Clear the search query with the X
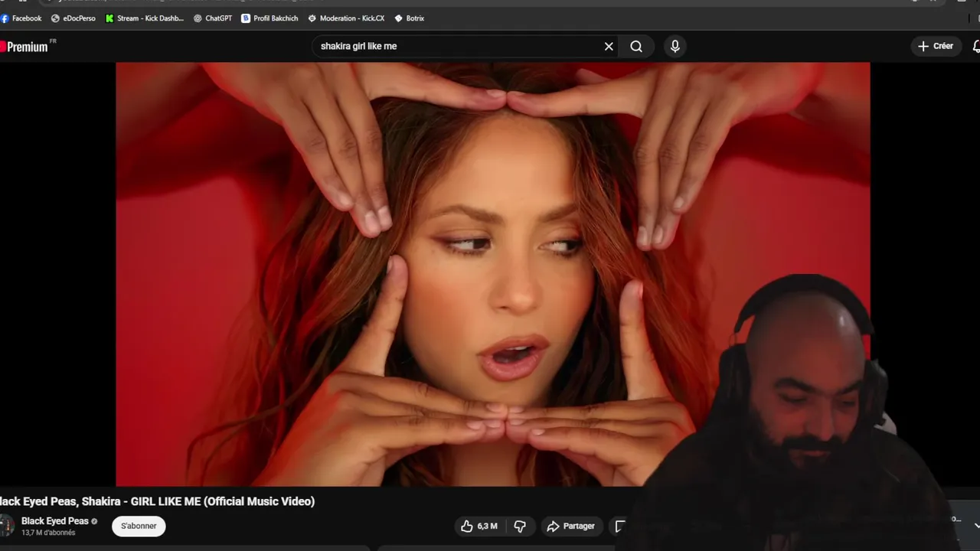 pyautogui.click(x=609, y=47)
